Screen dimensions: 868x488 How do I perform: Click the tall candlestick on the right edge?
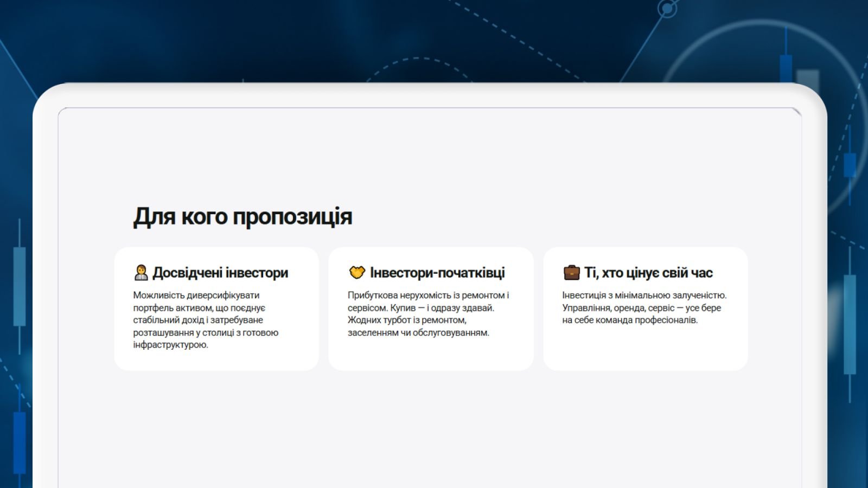coord(850,324)
